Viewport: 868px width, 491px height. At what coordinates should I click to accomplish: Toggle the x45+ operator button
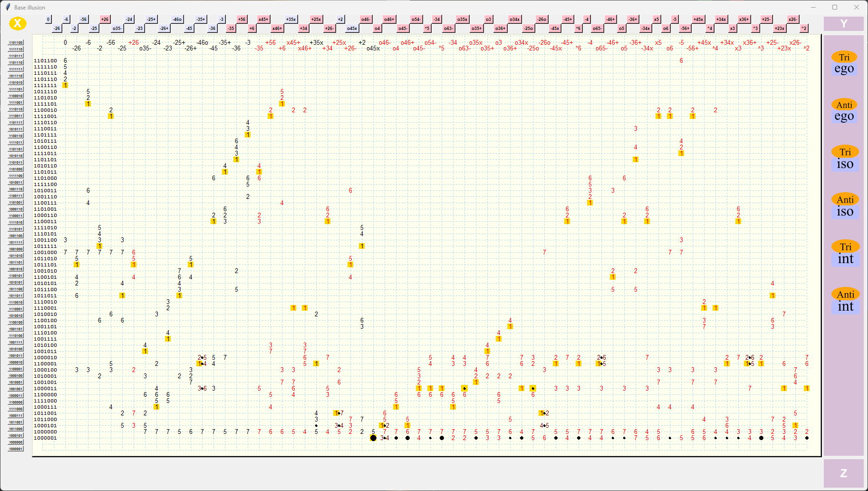point(263,19)
